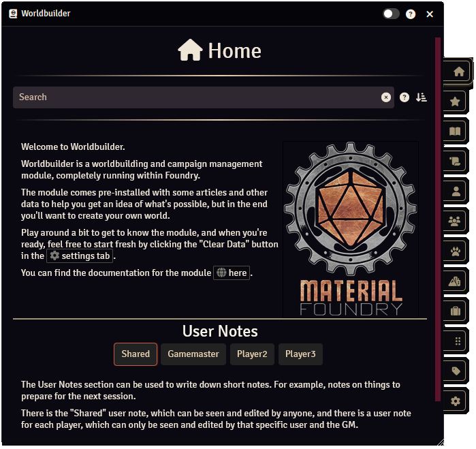
Task: Open the gear settings sidebar tab
Action: click(455, 401)
